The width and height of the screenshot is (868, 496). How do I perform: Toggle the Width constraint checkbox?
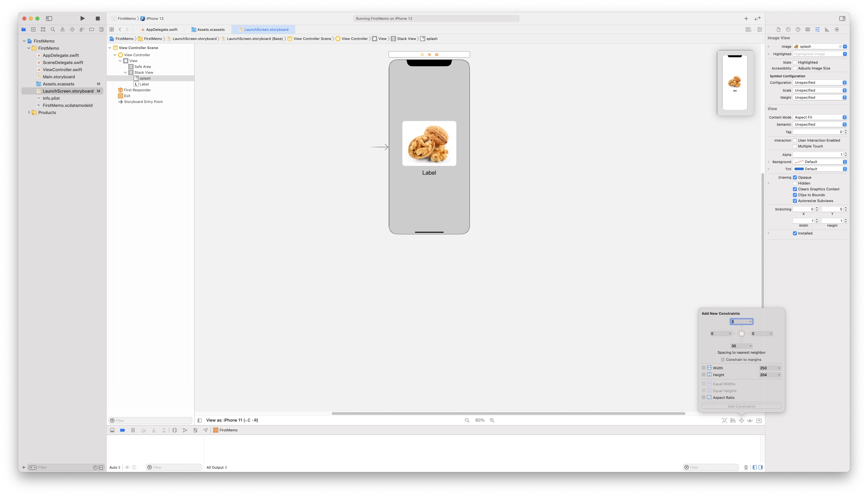703,368
